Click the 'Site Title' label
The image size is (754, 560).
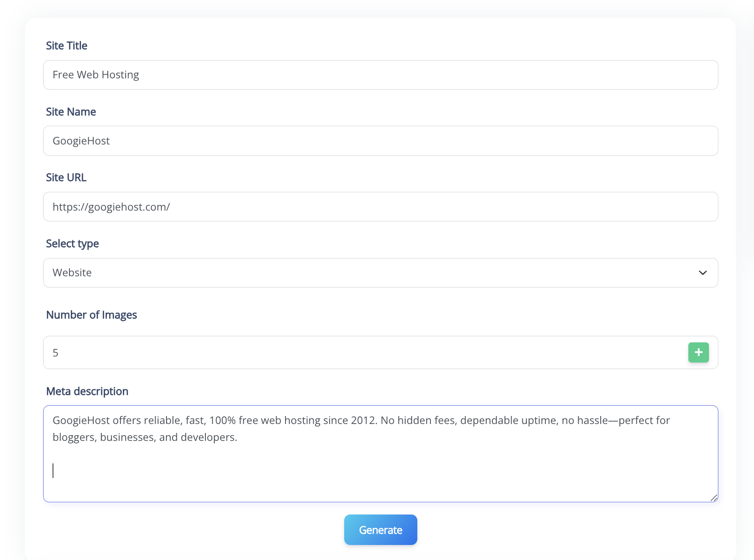click(x=67, y=46)
